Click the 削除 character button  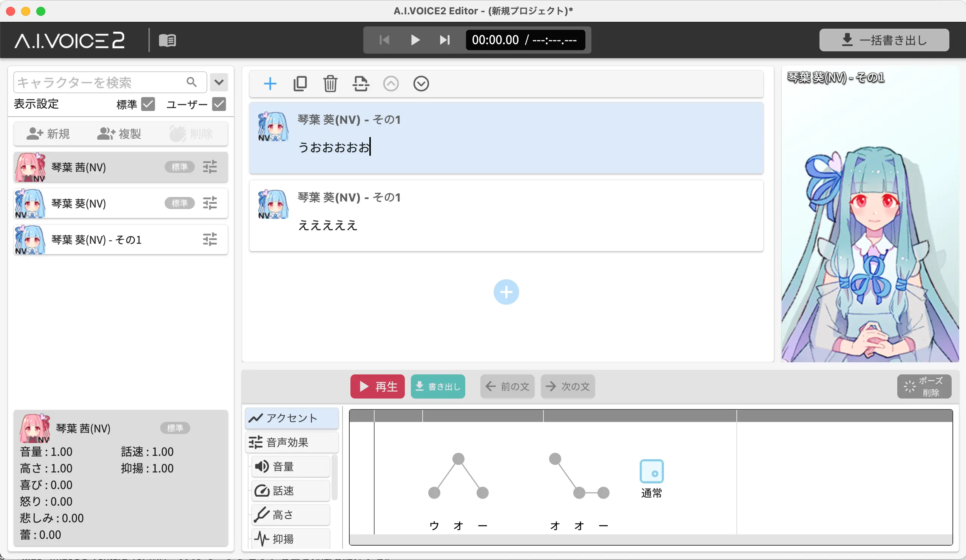click(191, 134)
